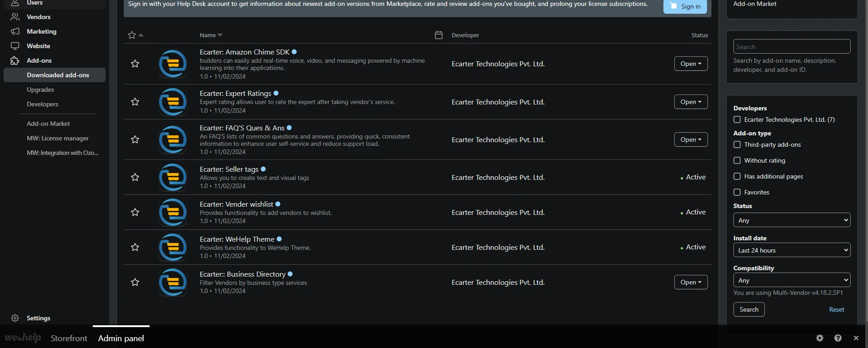Screen dimensions: 868x348
Task: Click the Add-ons puzzle icon
Action: click(15, 60)
